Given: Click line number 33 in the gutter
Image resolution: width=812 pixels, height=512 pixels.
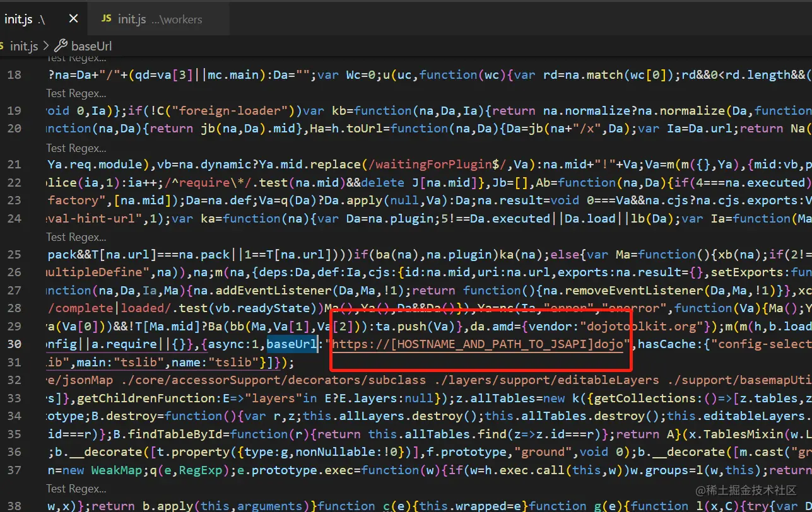Looking at the screenshot, I should pyautogui.click(x=15, y=399).
